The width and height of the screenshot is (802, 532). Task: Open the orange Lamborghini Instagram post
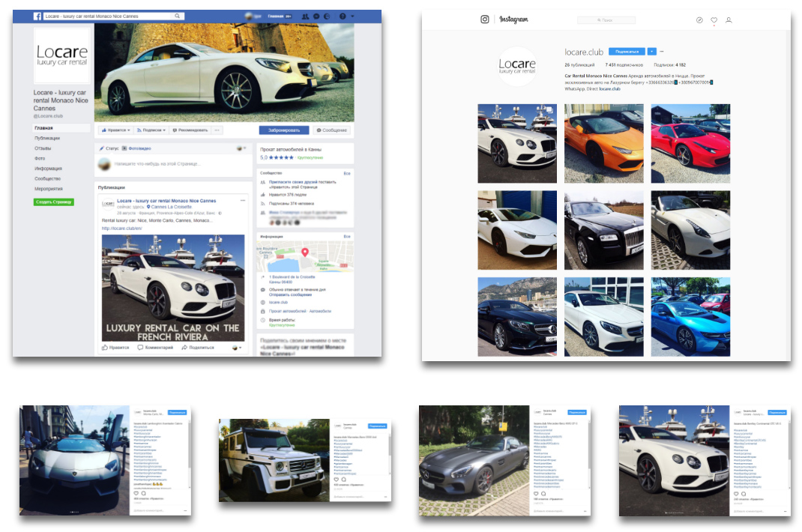[603, 143]
